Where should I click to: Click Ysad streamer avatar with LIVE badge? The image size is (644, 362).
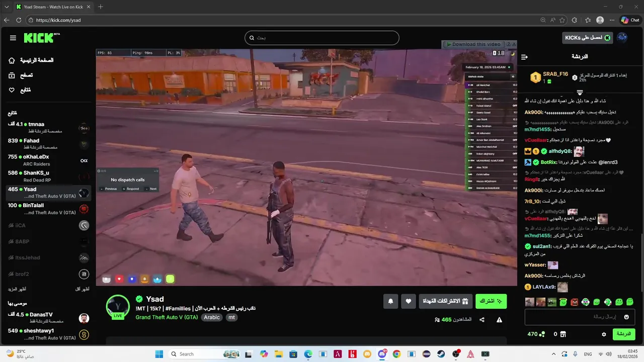tap(118, 307)
